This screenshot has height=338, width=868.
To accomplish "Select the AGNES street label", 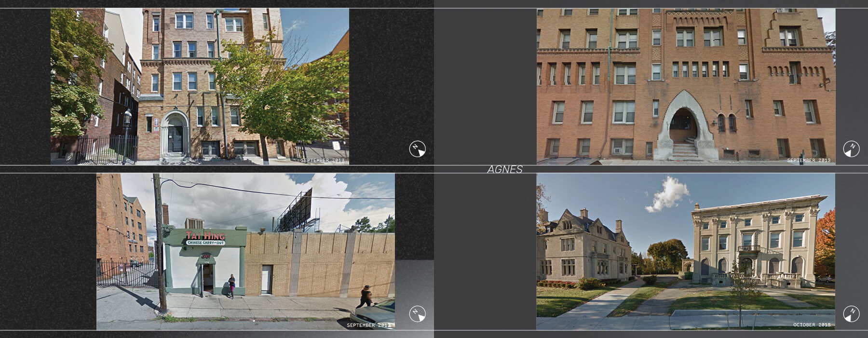I will 504,169.
